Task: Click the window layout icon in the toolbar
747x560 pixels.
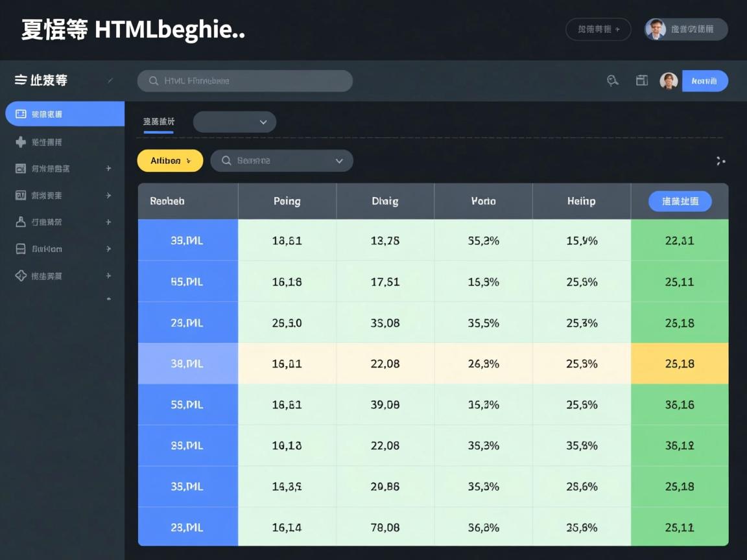Action: [x=642, y=80]
